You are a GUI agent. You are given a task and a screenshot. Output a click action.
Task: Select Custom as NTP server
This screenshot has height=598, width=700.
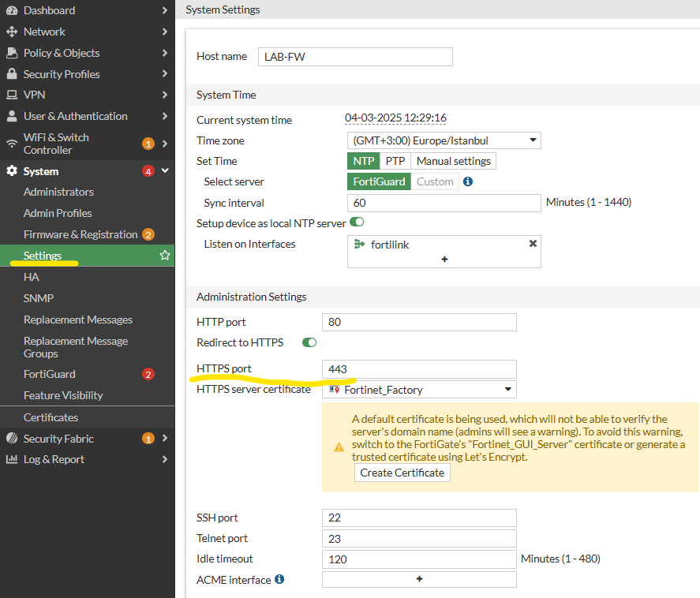tap(435, 181)
